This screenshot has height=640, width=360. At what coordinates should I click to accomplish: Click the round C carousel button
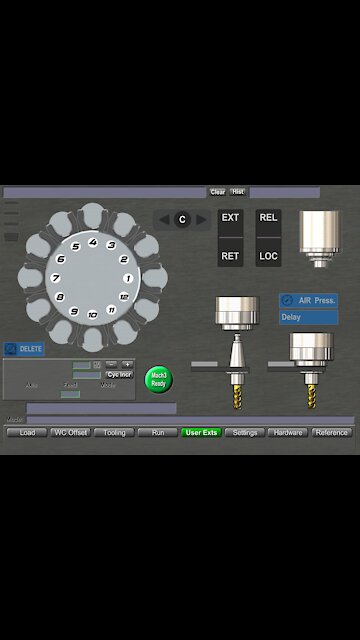(x=182, y=220)
